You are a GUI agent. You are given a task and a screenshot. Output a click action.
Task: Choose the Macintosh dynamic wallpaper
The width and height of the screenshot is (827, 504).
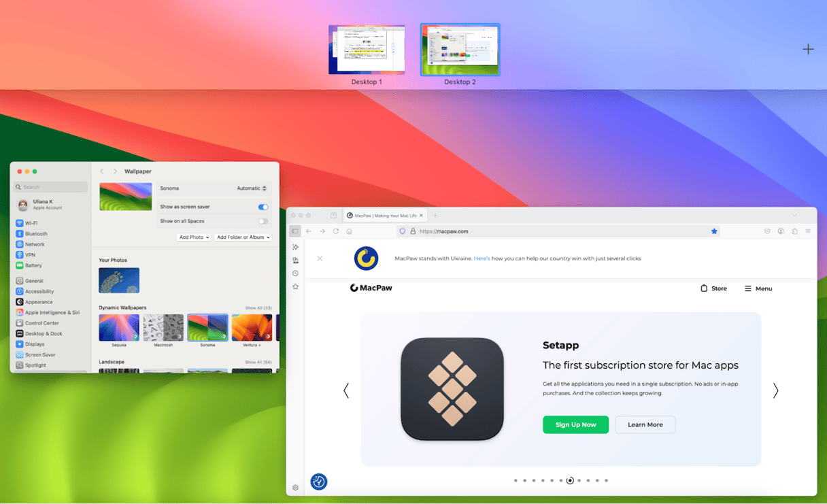163,328
